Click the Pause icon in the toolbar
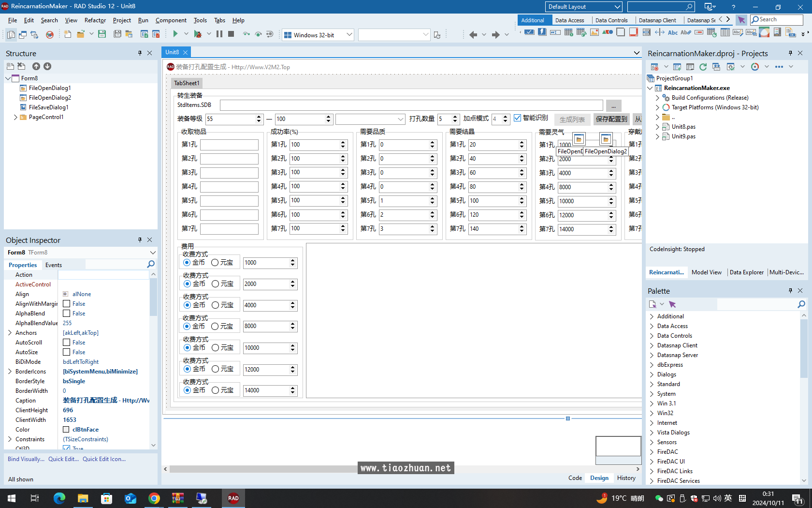Viewport: 812px width, 508px height. tap(219, 34)
